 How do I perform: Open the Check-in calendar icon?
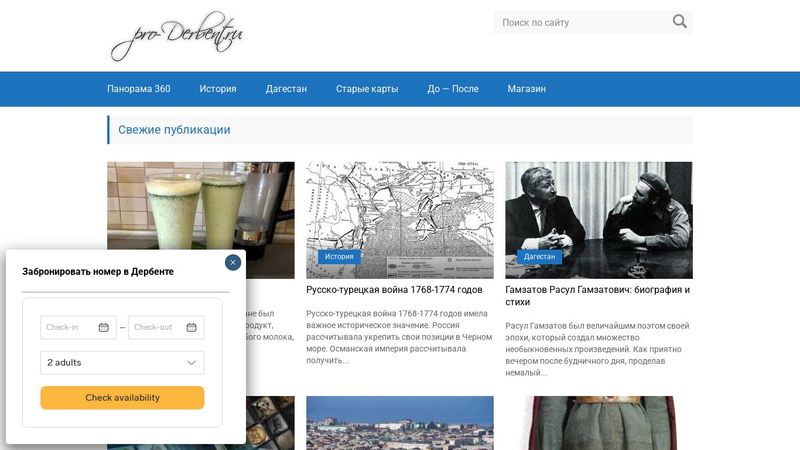(x=104, y=327)
